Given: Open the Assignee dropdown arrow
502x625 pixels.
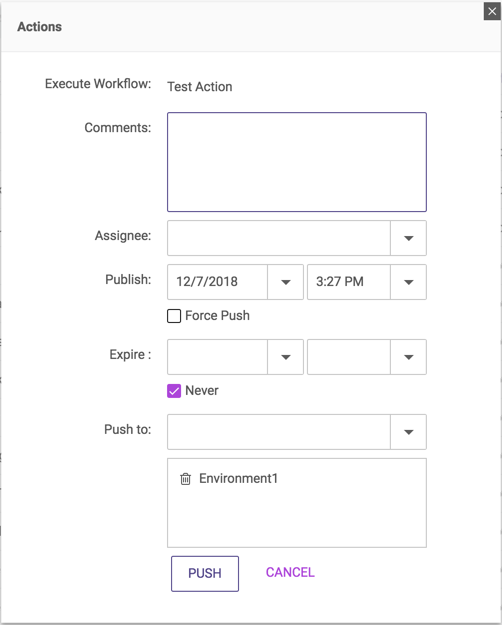Looking at the screenshot, I should (x=408, y=238).
